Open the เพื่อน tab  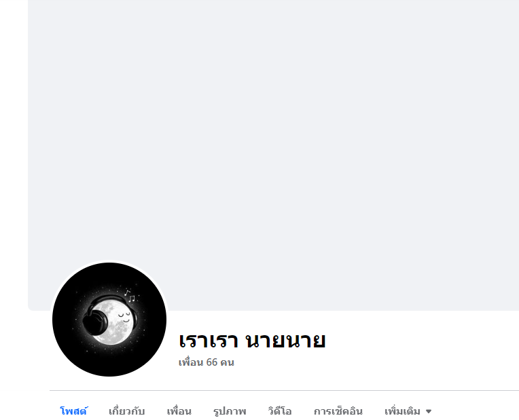point(179,411)
